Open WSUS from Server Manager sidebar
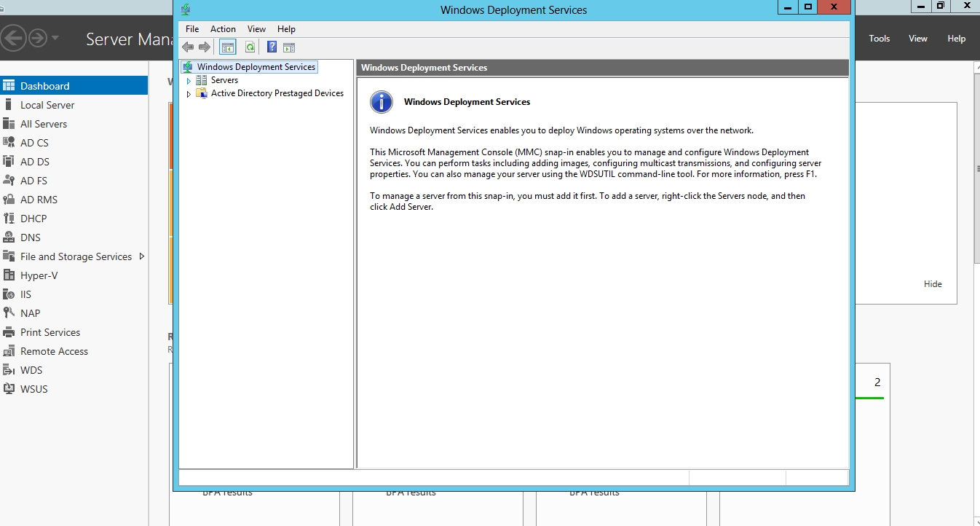The height and width of the screenshot is (526, 980). click(33, 389)
